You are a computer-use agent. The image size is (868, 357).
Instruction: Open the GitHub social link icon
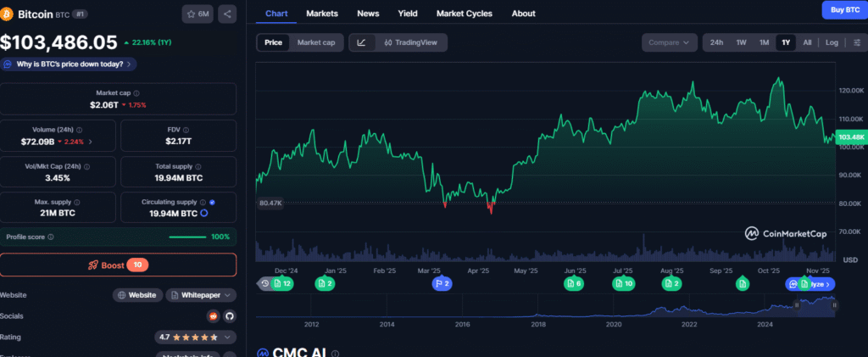(x=229, y=316)
